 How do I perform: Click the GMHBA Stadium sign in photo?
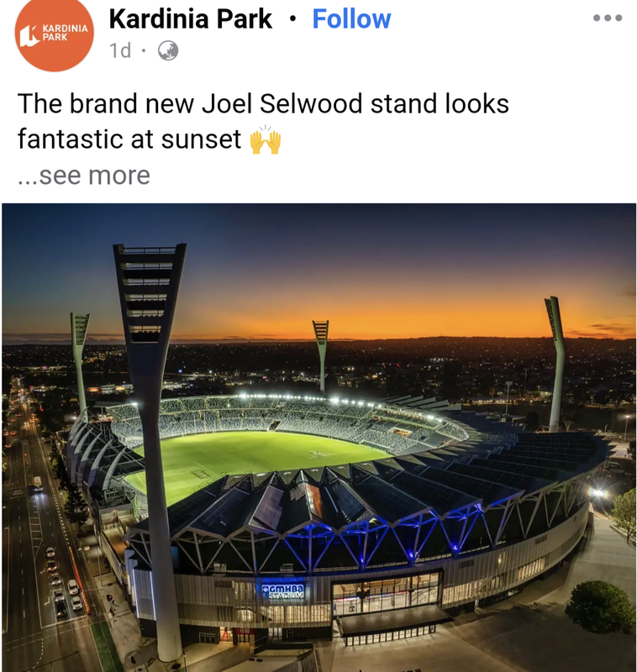[283, 591]
